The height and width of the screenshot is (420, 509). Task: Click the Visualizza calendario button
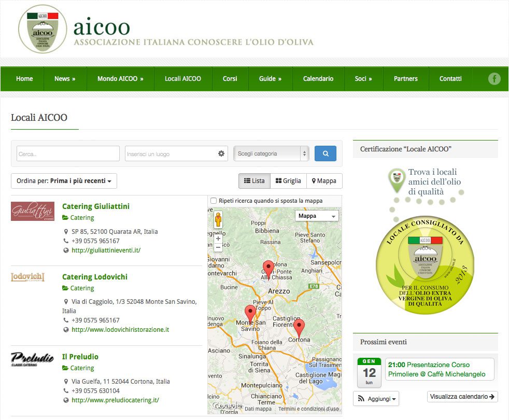[462, 397]
